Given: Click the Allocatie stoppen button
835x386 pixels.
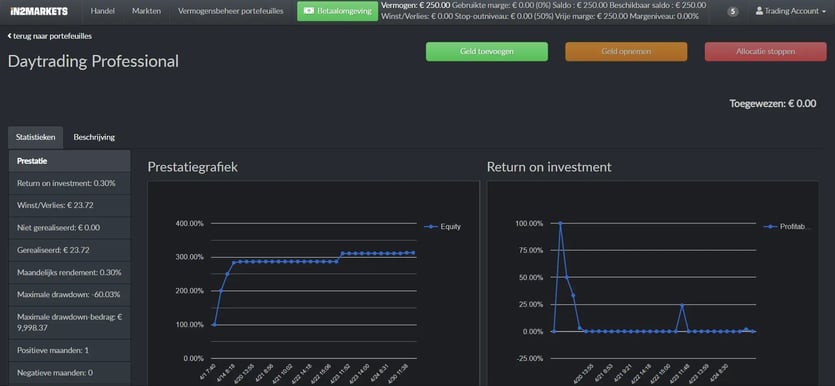Looking at the screenshot, I should coord(766,52).
